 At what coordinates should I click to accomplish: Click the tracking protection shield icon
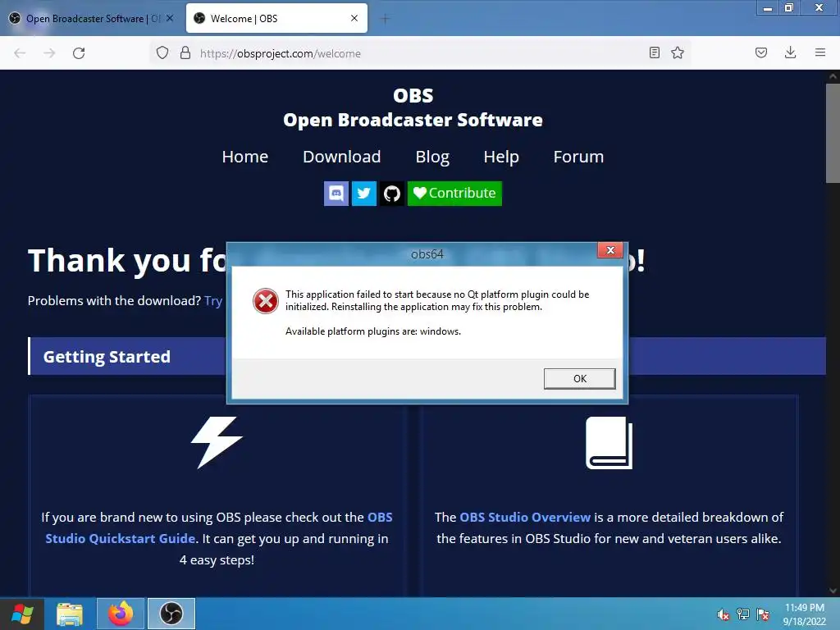point(162,52)
